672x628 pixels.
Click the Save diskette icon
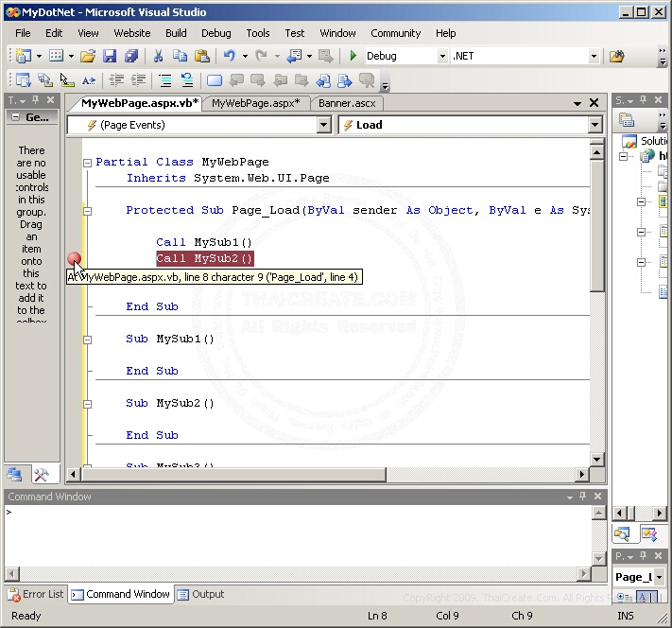(110, 56)
